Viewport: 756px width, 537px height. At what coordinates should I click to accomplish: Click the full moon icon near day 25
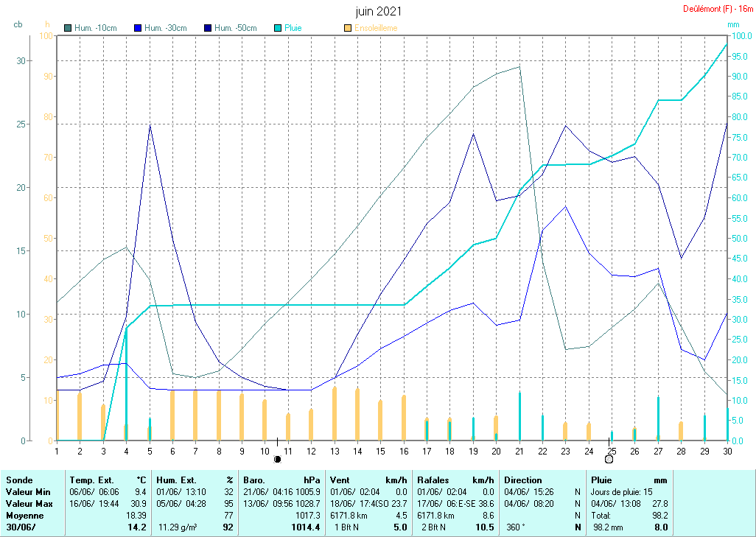coord(609,459)
